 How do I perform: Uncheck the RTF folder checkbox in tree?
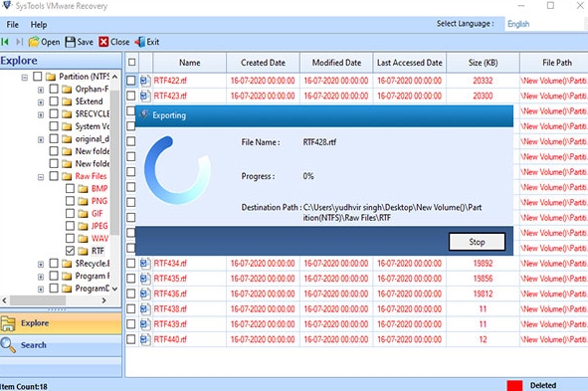[70, 251]
